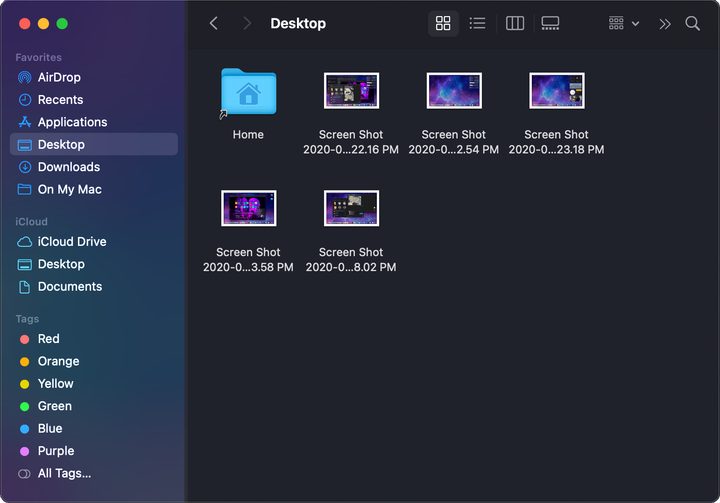Image resolution: width=720 pixels, height=503 pixels.
Task: Click the Home folder name label
Action: click(248, 135)
